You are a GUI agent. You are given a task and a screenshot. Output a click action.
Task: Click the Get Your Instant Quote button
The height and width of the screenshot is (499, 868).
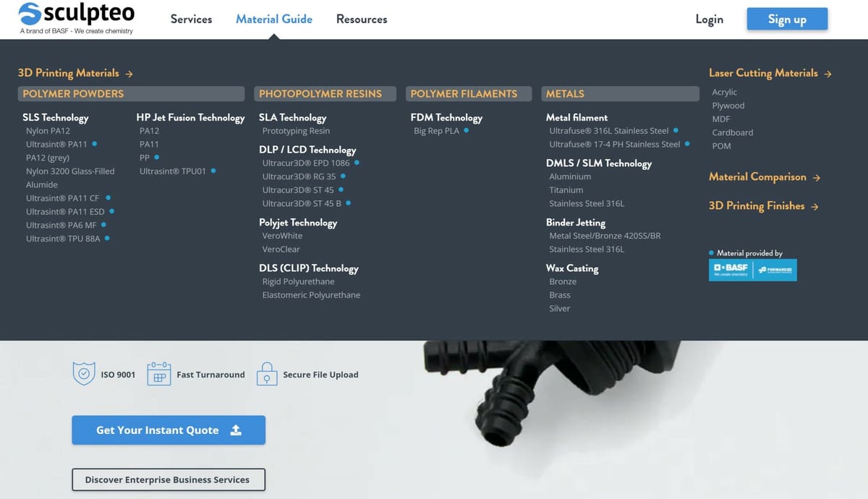(x=169, y=430)
